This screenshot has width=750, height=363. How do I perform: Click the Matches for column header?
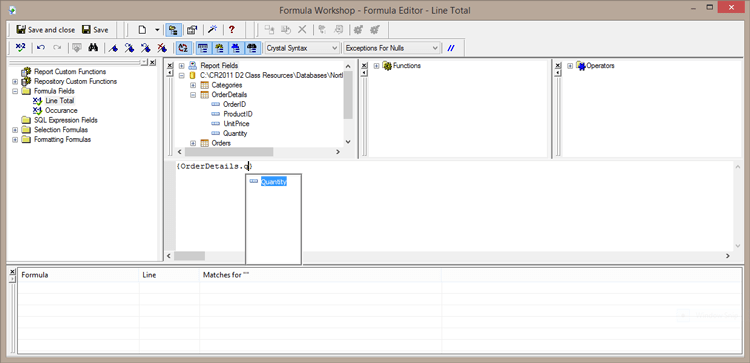coord(320,275)
